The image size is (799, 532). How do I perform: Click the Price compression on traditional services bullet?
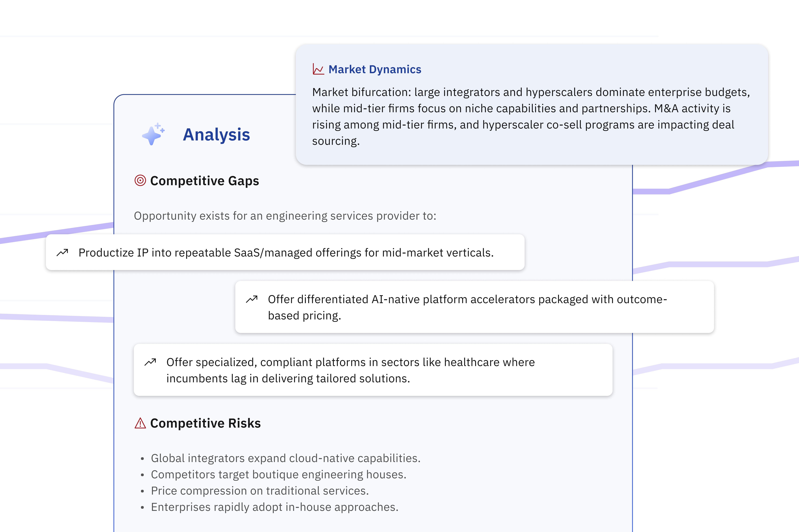pyautogui.click(x=260, y=491)
